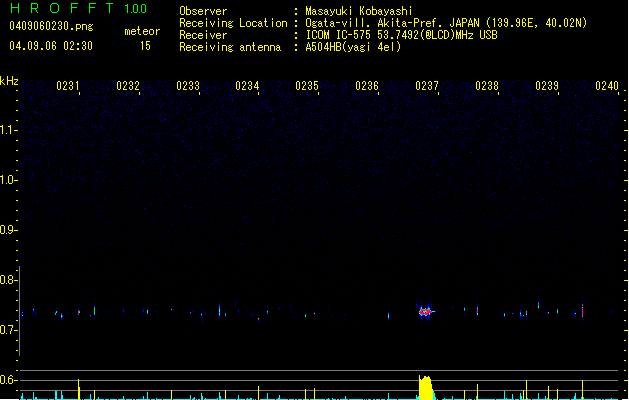Screen dimensions: 629x400
Task: Click the Receiver label
Action: tap(203, 35)
